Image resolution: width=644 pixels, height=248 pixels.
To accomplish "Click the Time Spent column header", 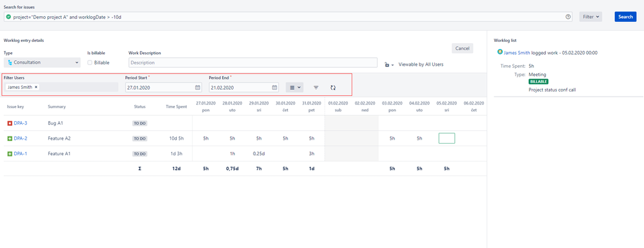I will coord(176,106).
